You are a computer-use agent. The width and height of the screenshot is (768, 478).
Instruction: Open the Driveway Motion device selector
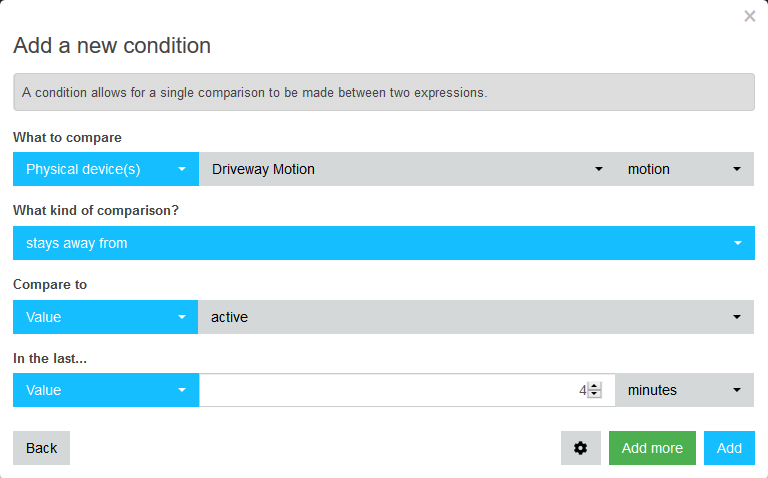click(x=407, y=169)
